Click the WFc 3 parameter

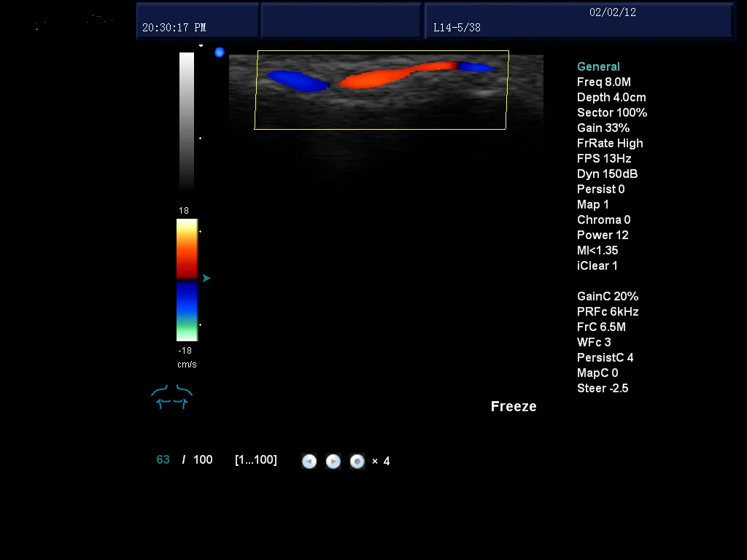click(x=594, y=342)
